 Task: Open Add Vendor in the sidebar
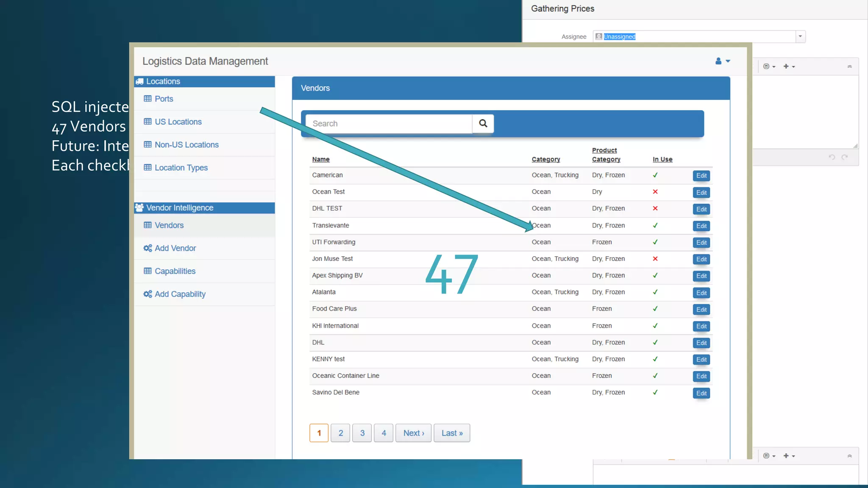tap(175, 248)
